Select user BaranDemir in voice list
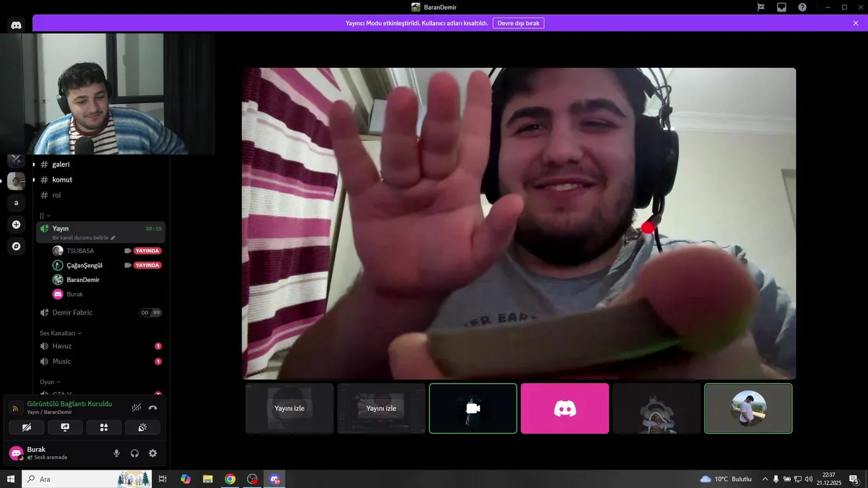Image resolution: width=868 pixels, height=488 pixels. pyautogui.click(x=83, y=279)
